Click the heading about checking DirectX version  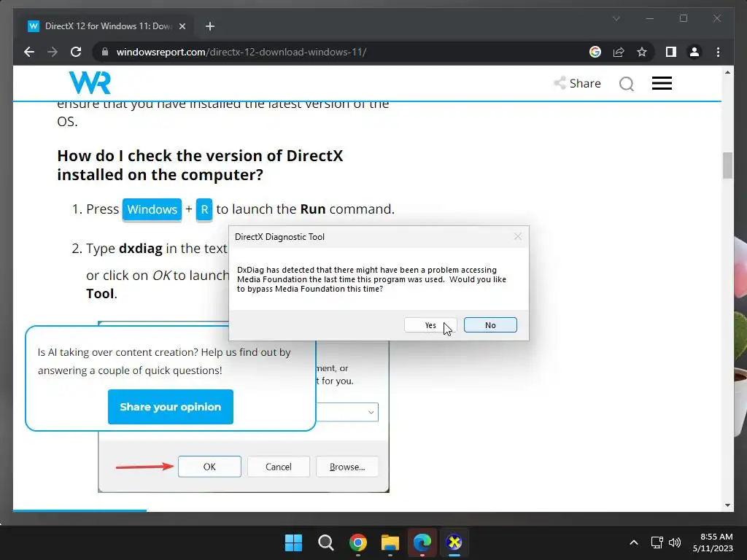point(200,166)
